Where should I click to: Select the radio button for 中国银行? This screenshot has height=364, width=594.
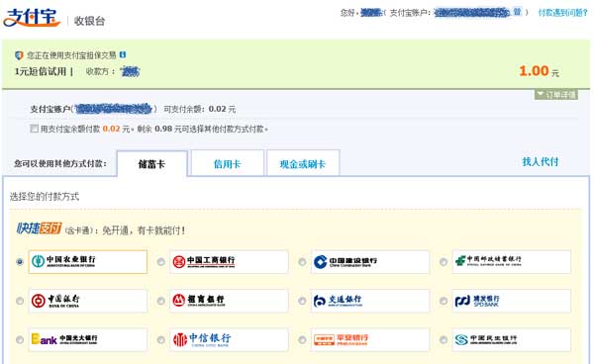(20, 301)
